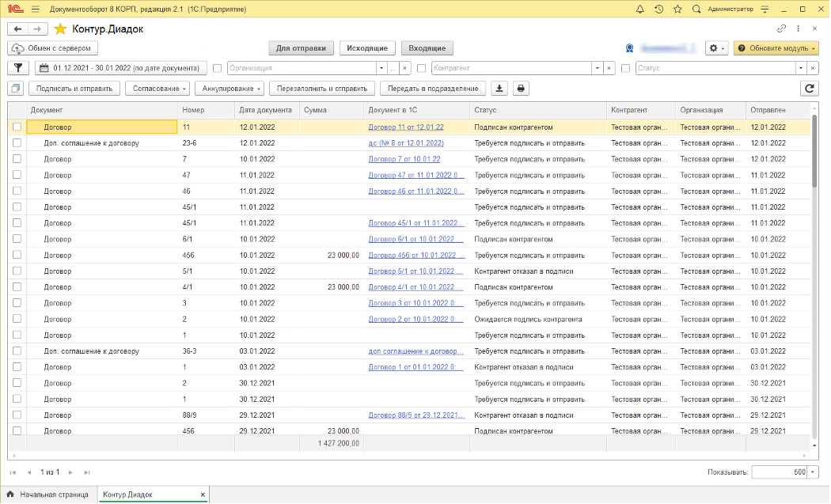Go to last page of list
The image size is (831, 504).
point(87,472)
